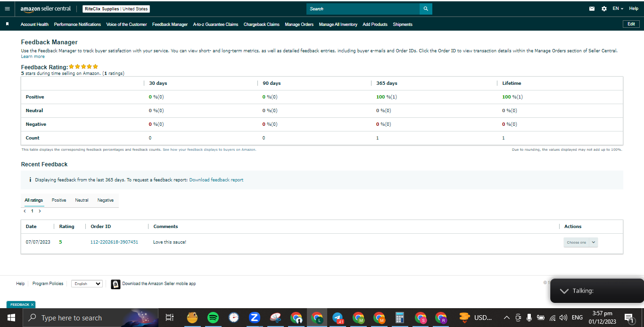Open the Windows Start menu
The width and height of the screenshot is (644, 327).
click(x=11, y=318)
